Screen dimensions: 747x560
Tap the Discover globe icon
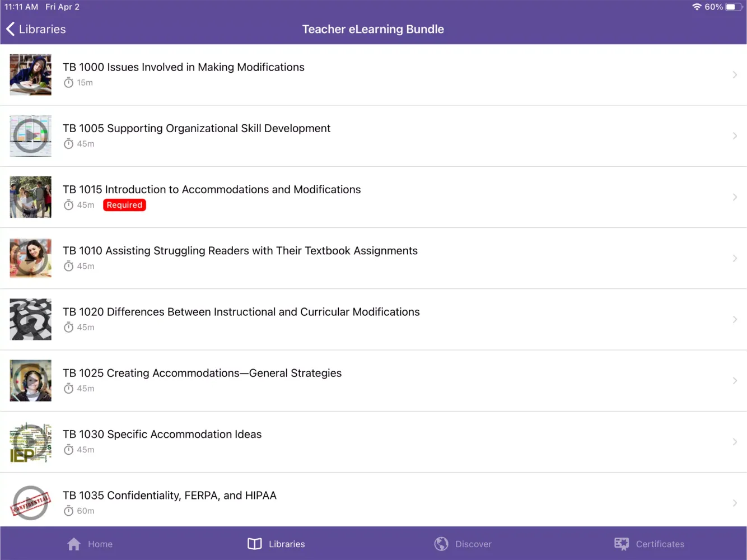pos(441,544)
